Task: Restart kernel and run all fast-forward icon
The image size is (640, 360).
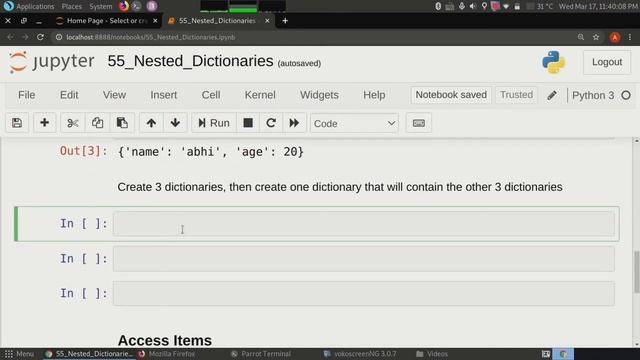Action: point(294,123)
